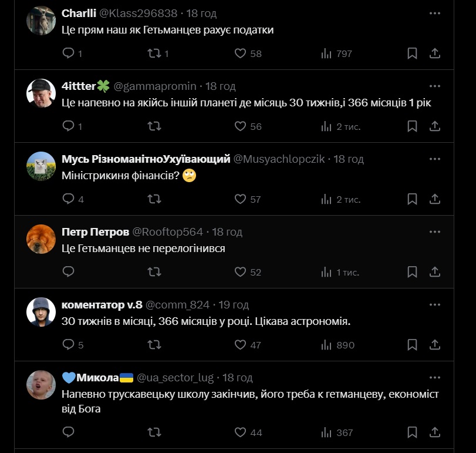Screen dimensions: 476x453
Task: Open more menu for Микола's tweet
Action: (x=434, y=377)
